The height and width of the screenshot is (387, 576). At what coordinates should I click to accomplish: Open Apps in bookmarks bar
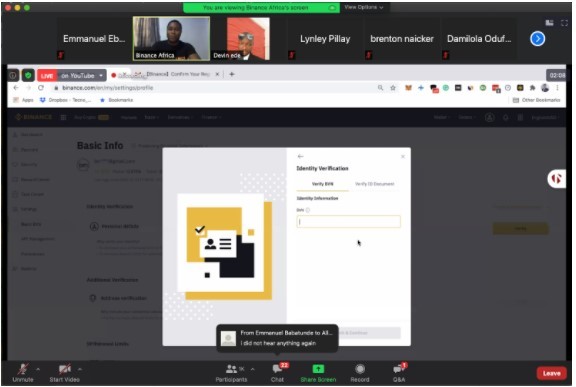pos(24,100)
